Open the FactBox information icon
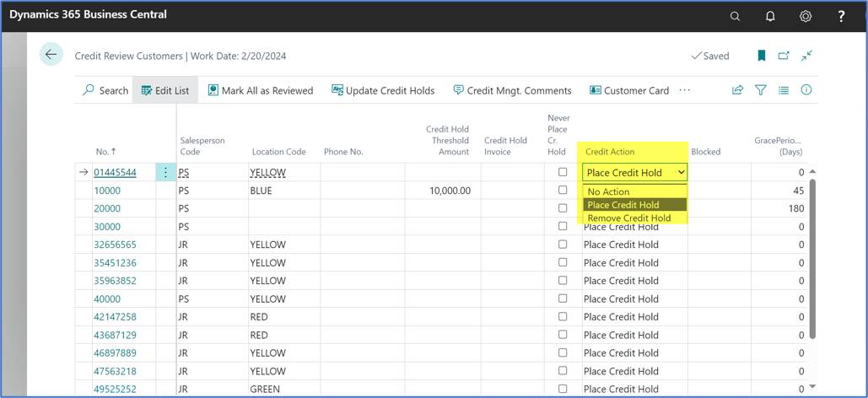868x398 pixels. coord(806,89)
